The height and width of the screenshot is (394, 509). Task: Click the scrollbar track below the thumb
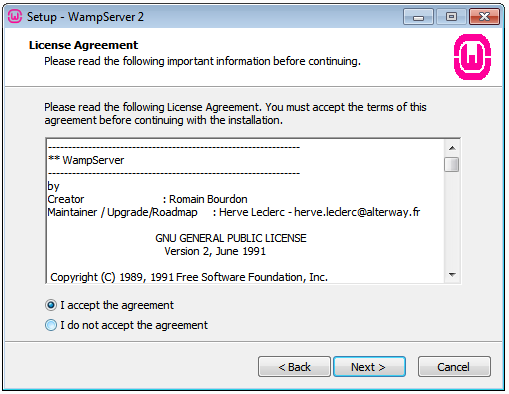452,220
